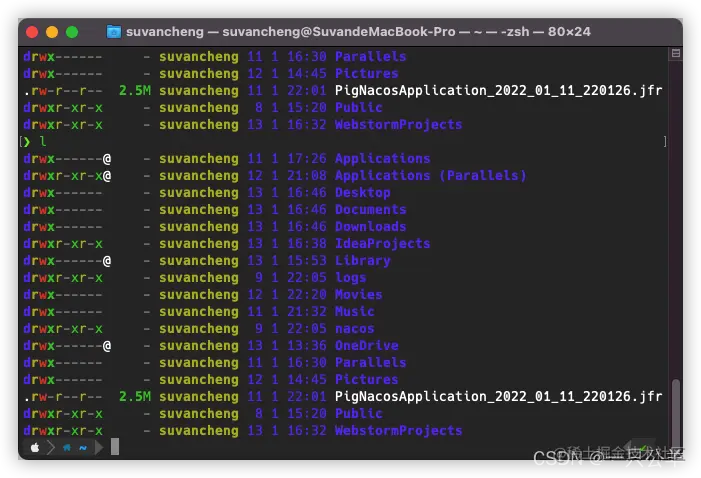Click the window title suvancheng@SuvandeMacBook-Pro

pyautogui.click(x=338, y=32)
